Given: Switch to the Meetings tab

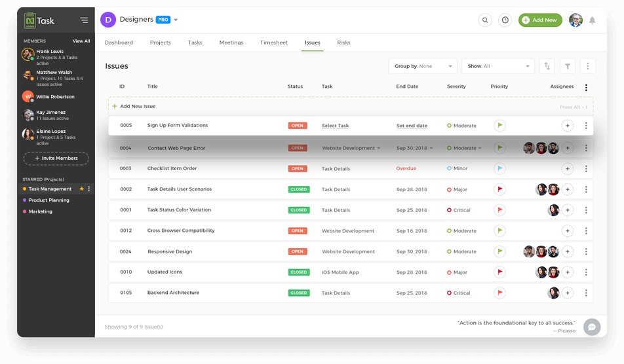Looking at the screenshot, I should pyautogui.click(x=231, y=43).
